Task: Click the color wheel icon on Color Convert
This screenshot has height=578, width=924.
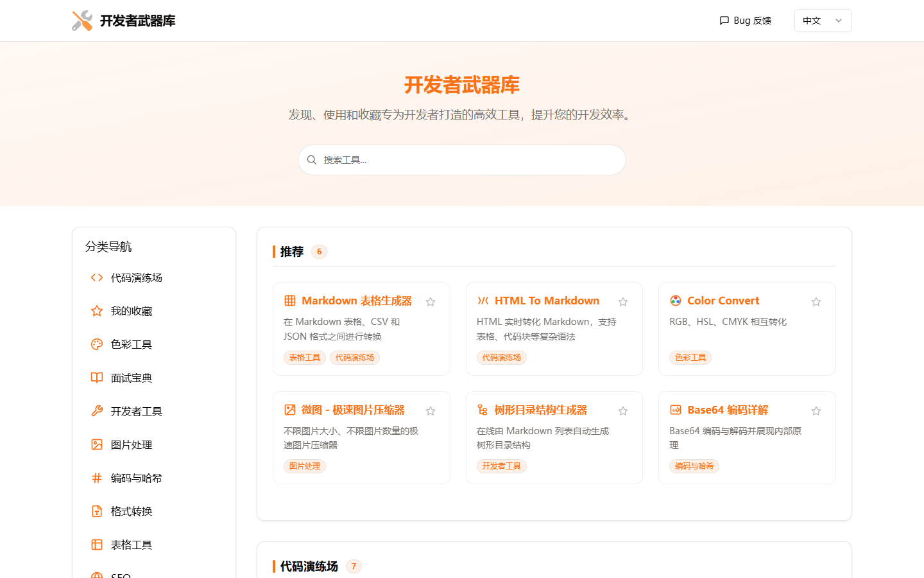Action: pos(676,301)
